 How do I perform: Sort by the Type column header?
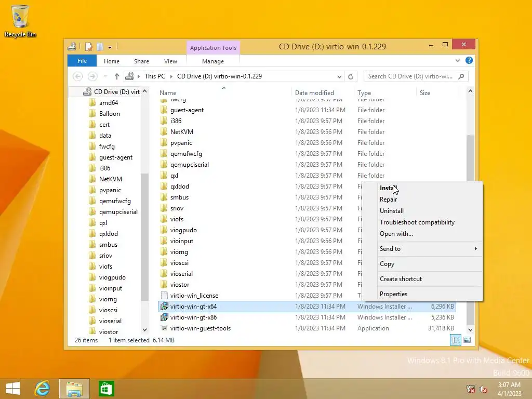tap(364, 93)
